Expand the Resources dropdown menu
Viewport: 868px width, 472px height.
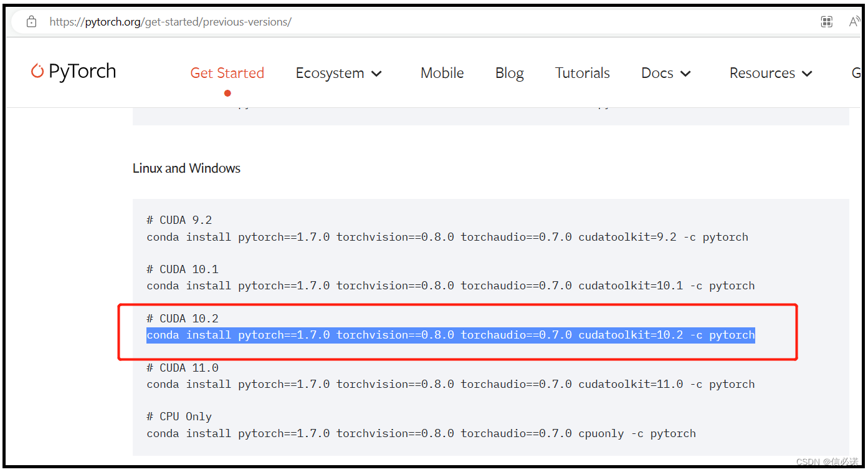coord(771,73)
